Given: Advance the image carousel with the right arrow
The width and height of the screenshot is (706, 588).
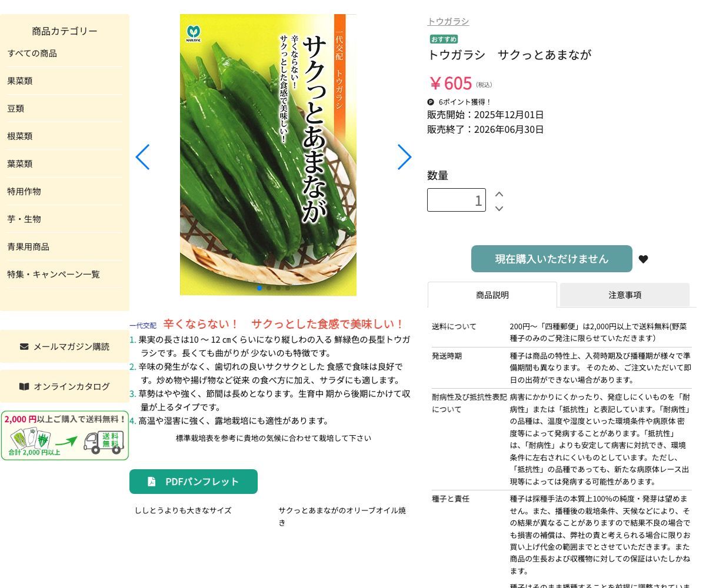Looking at the screenshot, I should pos(405,157).
